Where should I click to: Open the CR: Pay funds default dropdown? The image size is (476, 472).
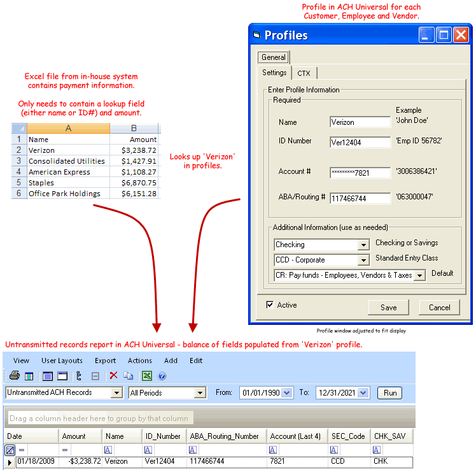click(x=419, y=275)
